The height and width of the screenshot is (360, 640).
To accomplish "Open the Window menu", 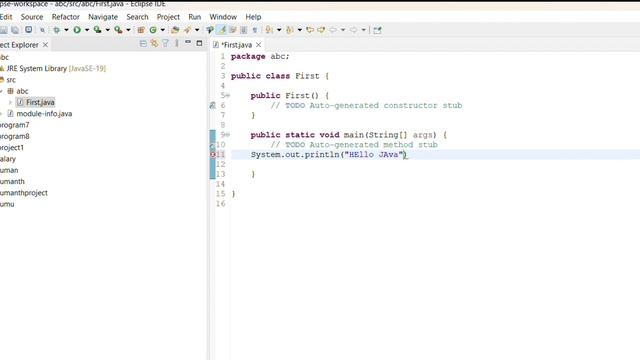I will coord(223,17).
